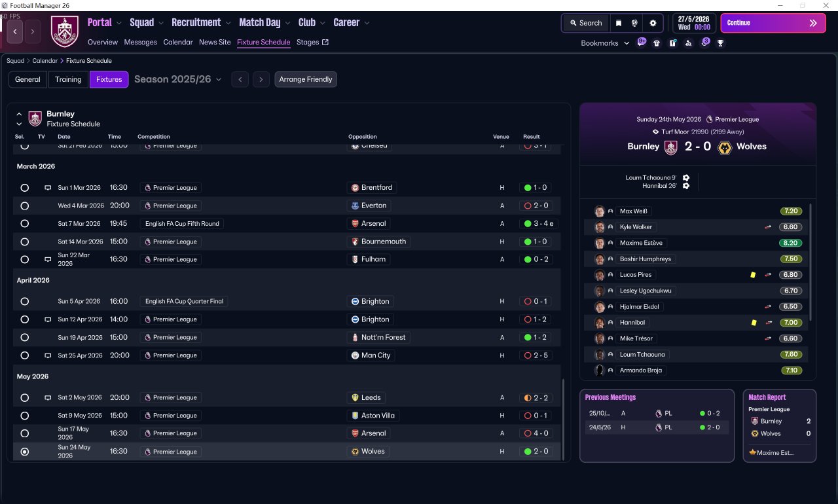The width and height of the screenshot is (838, 504).
Task: Click the Arrange Friendly button
Action: (306, 79)
